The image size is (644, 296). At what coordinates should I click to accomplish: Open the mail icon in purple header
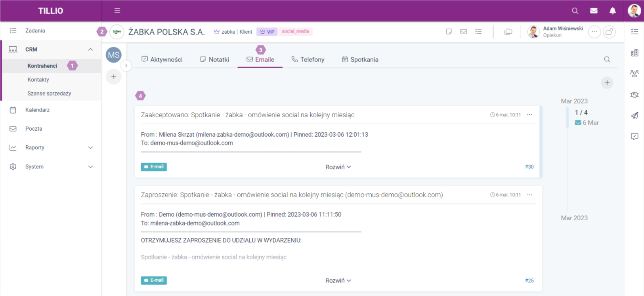(594, 11)
